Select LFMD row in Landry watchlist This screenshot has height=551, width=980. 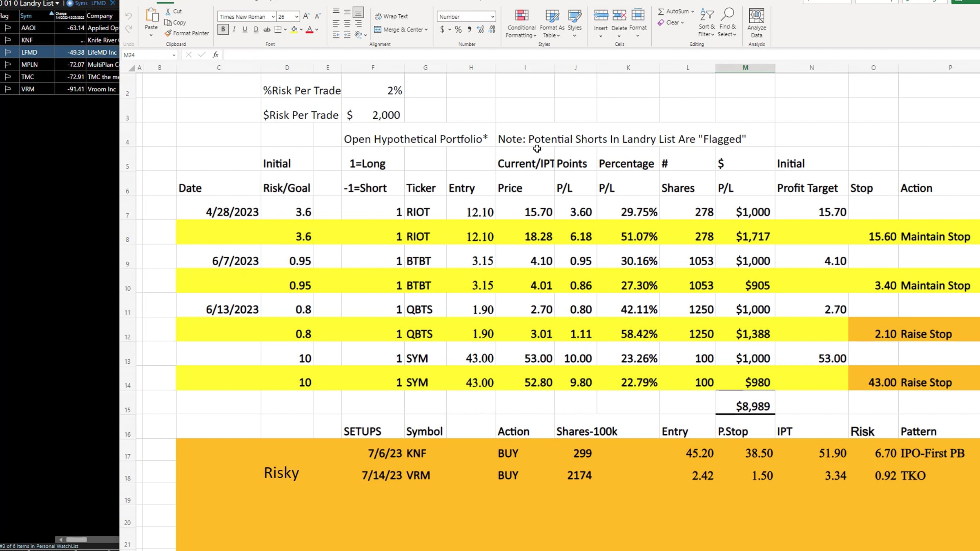tap(60, 52)
